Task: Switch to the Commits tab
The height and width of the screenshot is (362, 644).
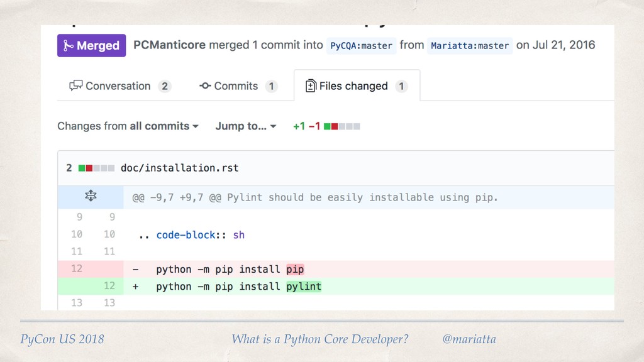Action: pyautogui.click(x=236, y=86)
